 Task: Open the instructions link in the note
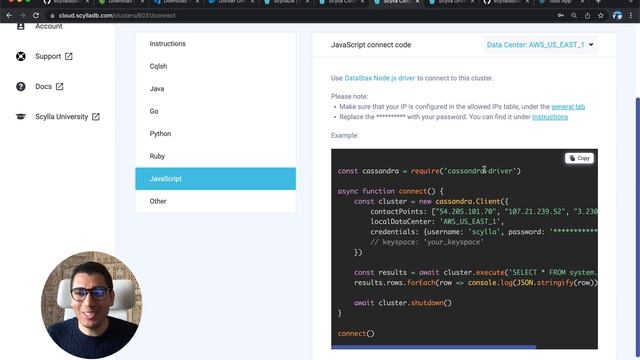click(x=550, y=117)
